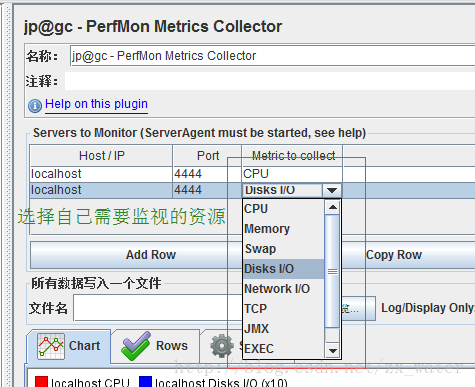Screen dimensions: 475x387
Task: Click the first row CPU metric cell
Action: [x=292, y=174]
